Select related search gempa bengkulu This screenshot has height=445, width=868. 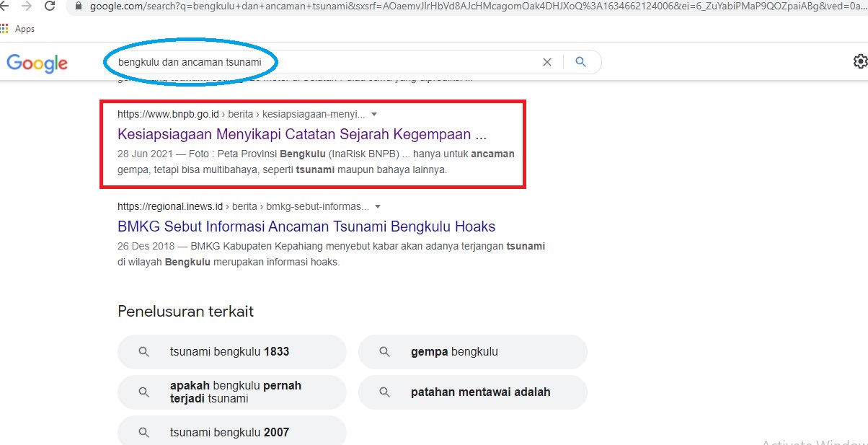472,352
